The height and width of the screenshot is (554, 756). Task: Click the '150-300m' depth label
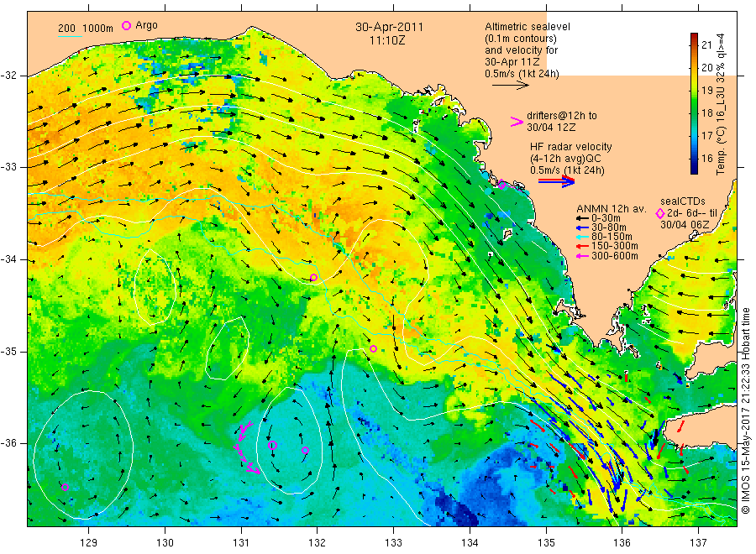614,246
